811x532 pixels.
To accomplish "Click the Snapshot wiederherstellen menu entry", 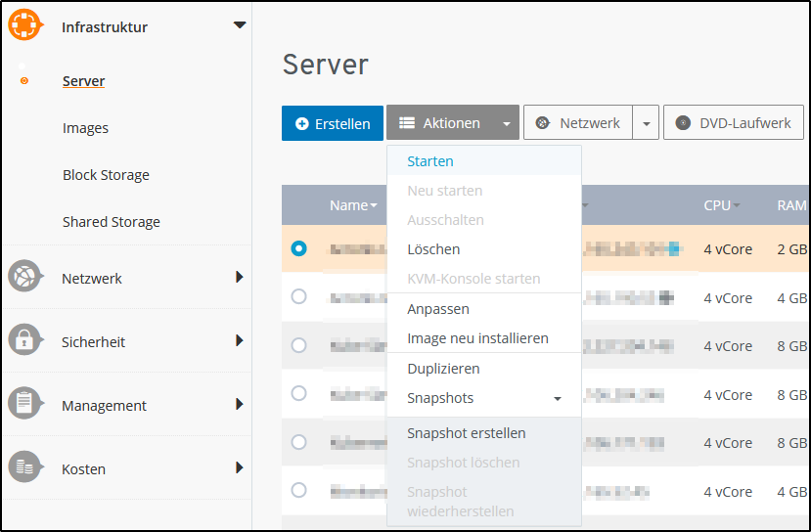I will pos(484,501).
